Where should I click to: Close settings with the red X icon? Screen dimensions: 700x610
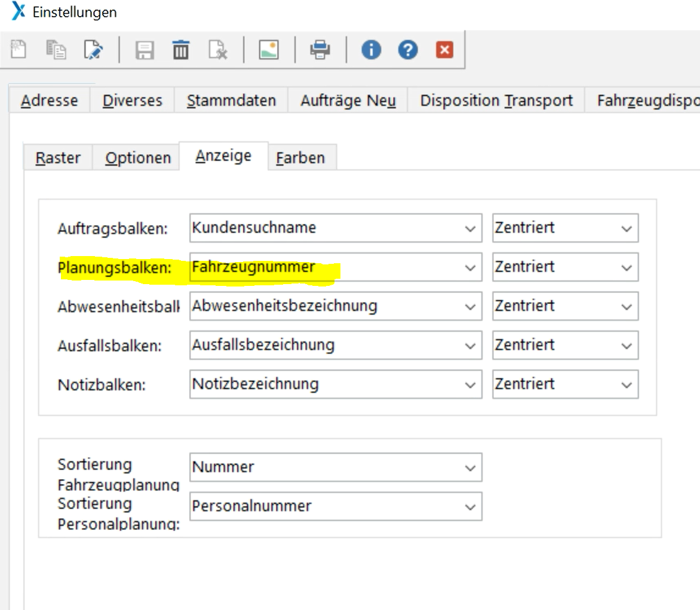444,51
